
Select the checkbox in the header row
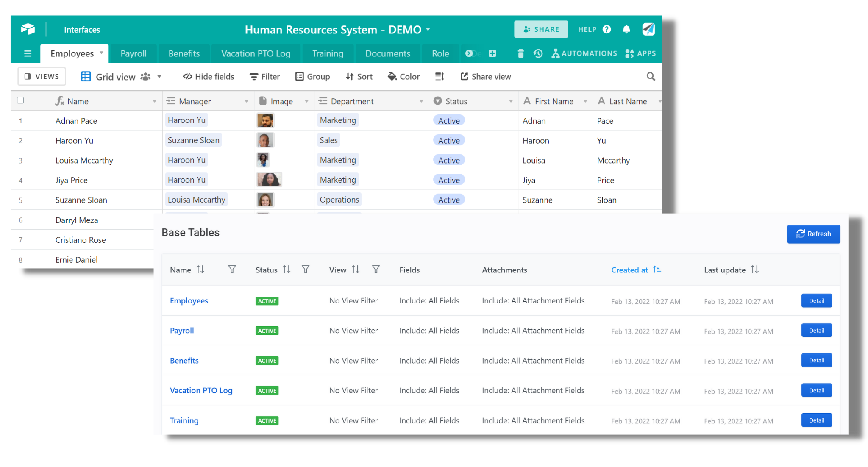click(x=20, y=100)
